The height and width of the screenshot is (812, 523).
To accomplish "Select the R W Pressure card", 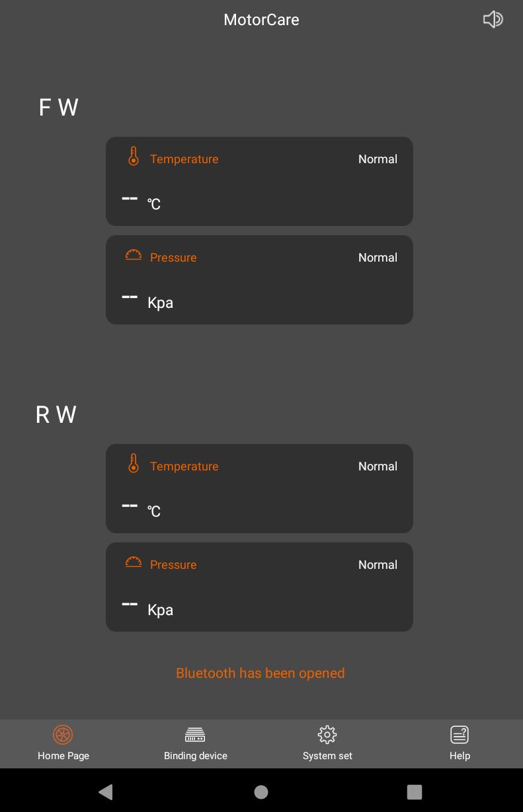I will (x=259, y=587).
